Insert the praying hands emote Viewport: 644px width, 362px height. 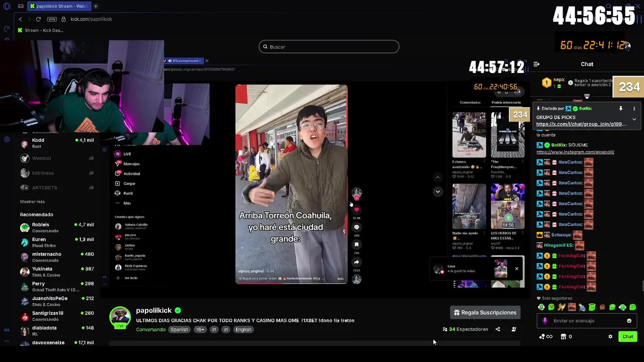pyautogui.click(x=561, y=307)
